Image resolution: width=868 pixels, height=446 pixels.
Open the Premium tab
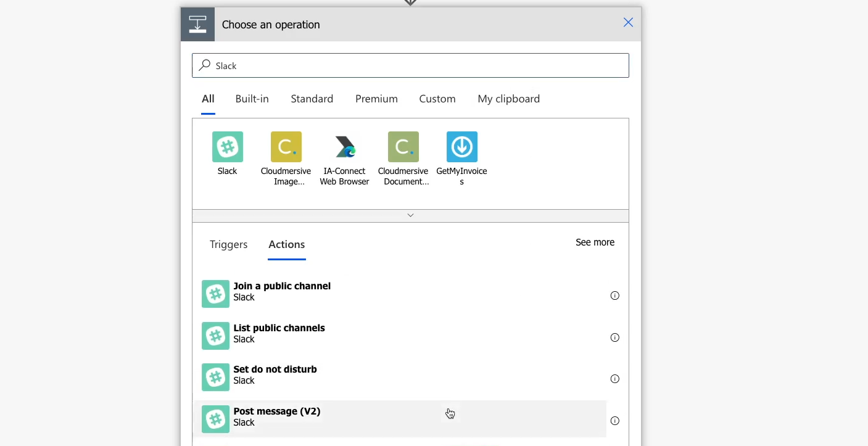376,99
